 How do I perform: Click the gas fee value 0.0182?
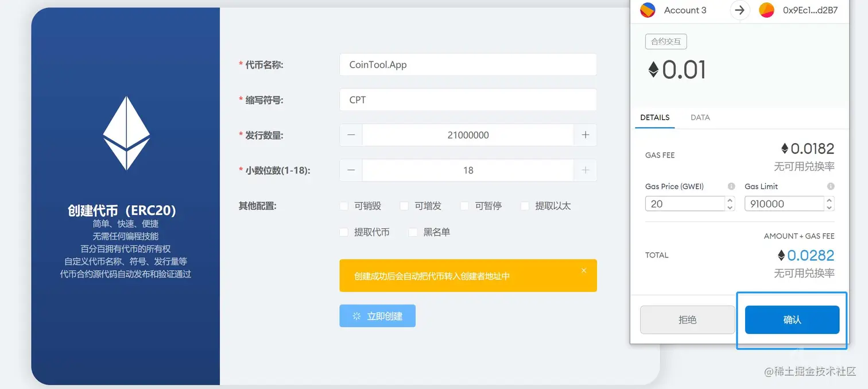coord(812,149)
